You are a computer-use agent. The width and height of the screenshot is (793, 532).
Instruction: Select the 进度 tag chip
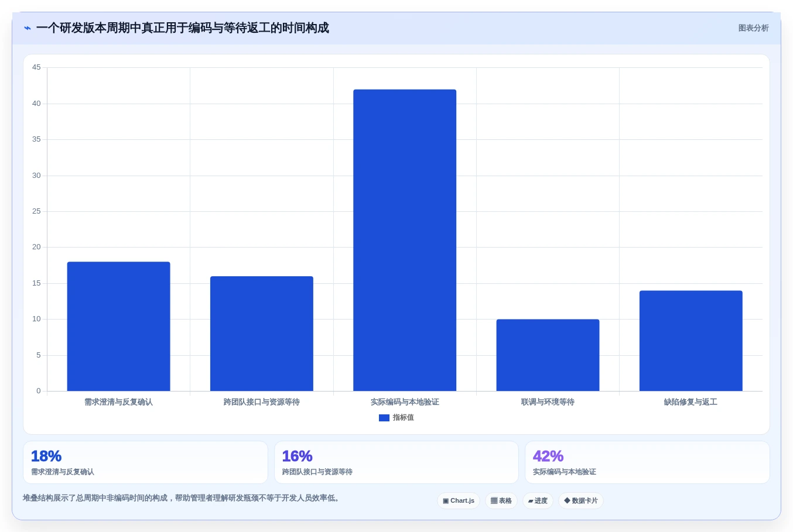pyautogui.click(x=538, y=501)
